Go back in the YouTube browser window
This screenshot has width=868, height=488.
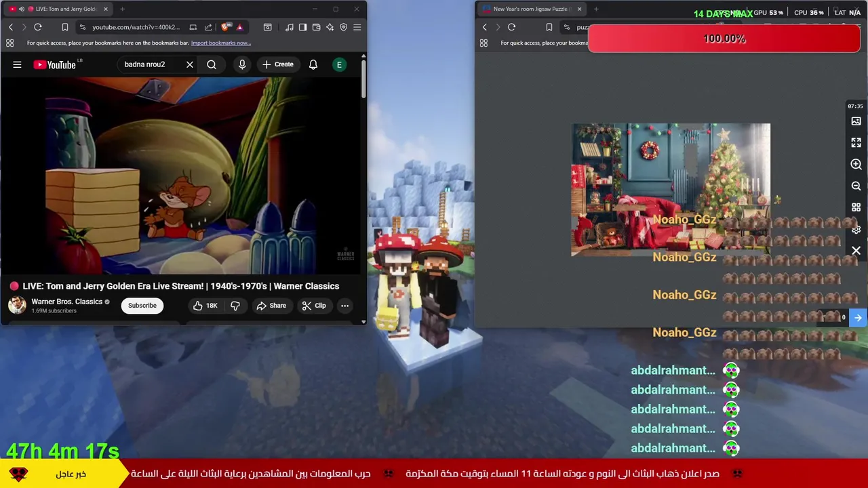[x=11, y=27]
